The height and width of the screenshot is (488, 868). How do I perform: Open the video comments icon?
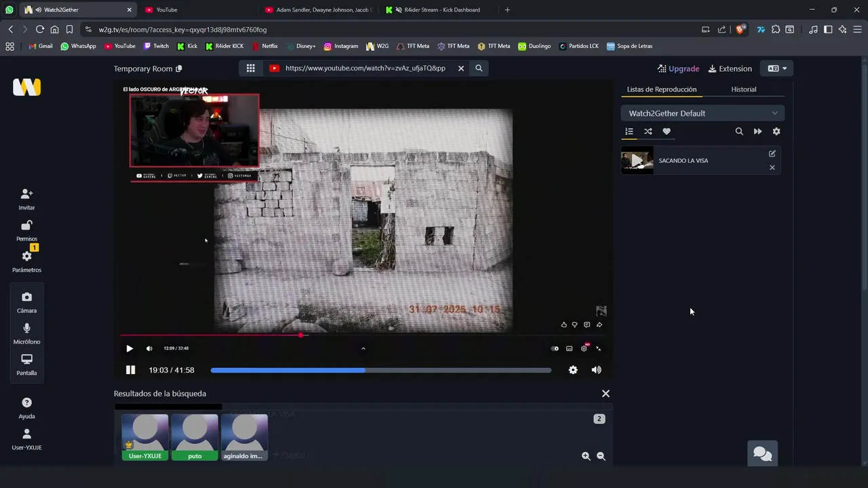587,325
